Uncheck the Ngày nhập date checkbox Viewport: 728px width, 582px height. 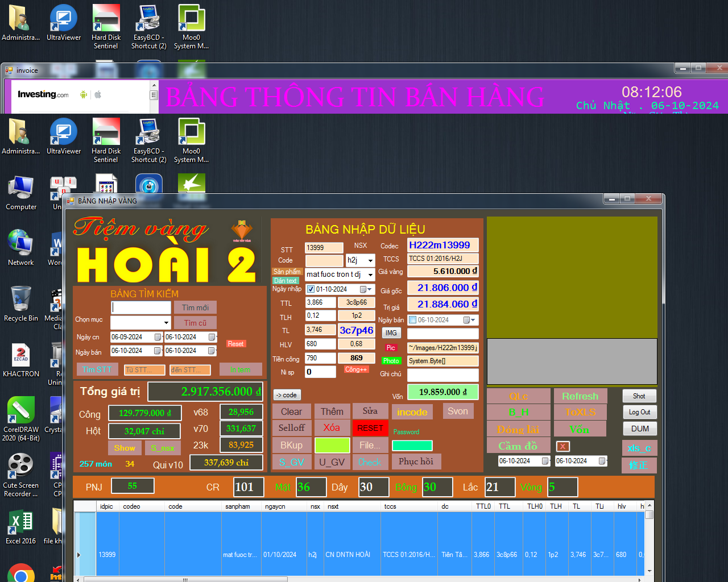coord(311,289)
